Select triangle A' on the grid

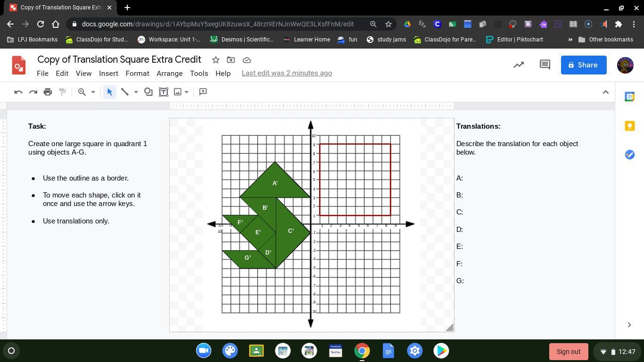(x=275, y=184)
